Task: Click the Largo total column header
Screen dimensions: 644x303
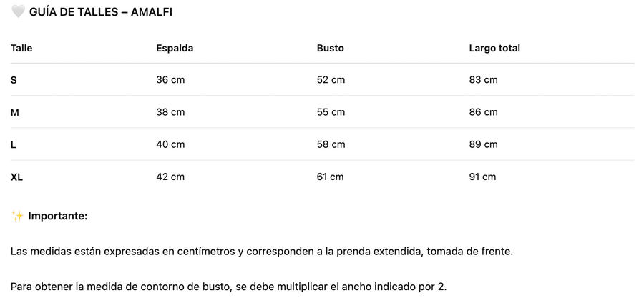Action: click(x=494, y=48)
